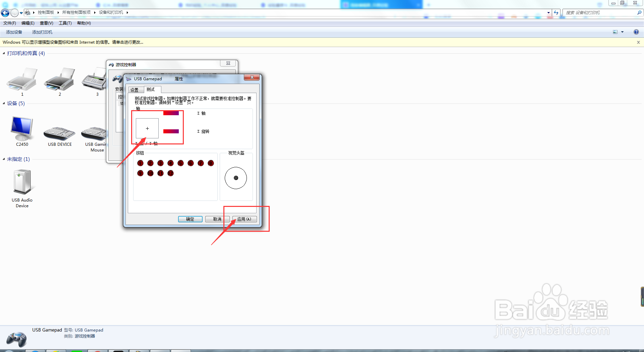Select printer icon labeled 2
Screen dimensions: 644x352
coord(60,80)
